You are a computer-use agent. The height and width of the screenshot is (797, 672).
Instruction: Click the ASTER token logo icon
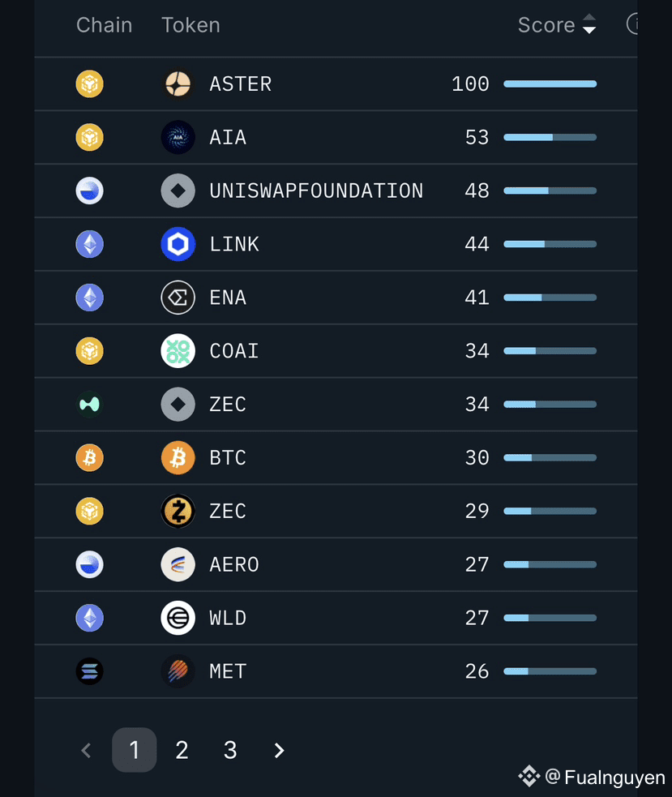pyautogui.click(x=178, y=84)
